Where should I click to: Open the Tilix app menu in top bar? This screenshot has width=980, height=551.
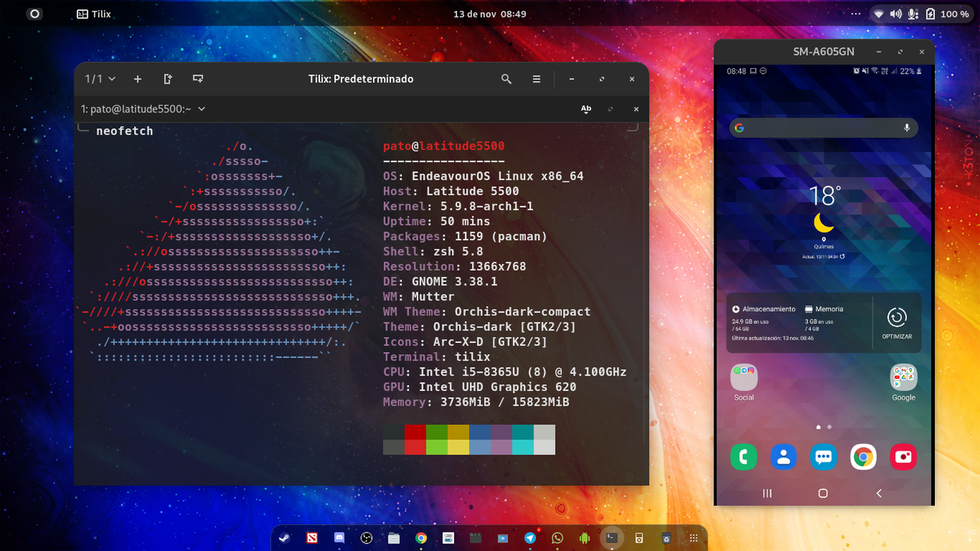pyautogui.click(x=94, y=14)
